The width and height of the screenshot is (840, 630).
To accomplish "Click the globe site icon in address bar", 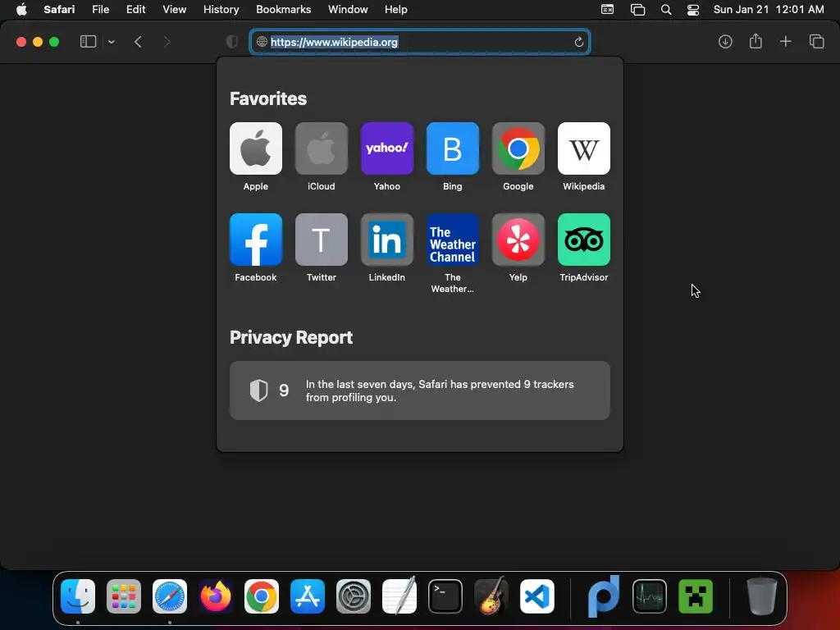I will (x=262, y=42).
